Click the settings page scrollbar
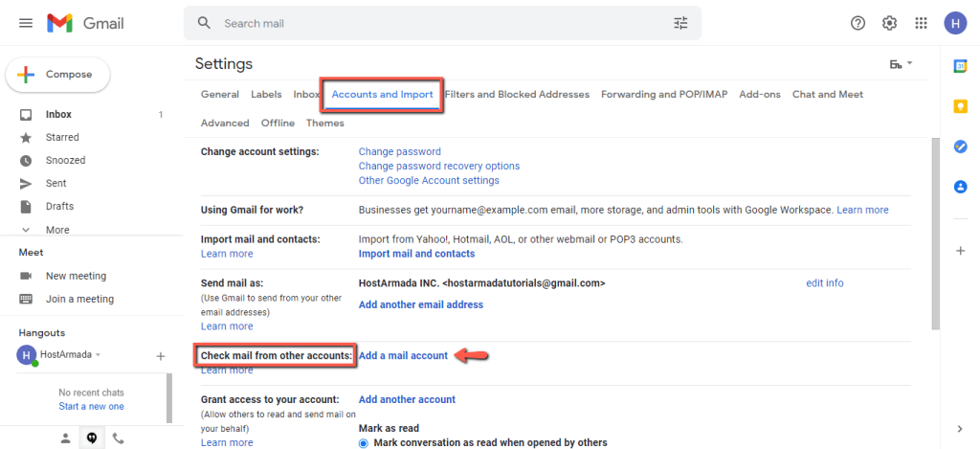 (935, 234)
